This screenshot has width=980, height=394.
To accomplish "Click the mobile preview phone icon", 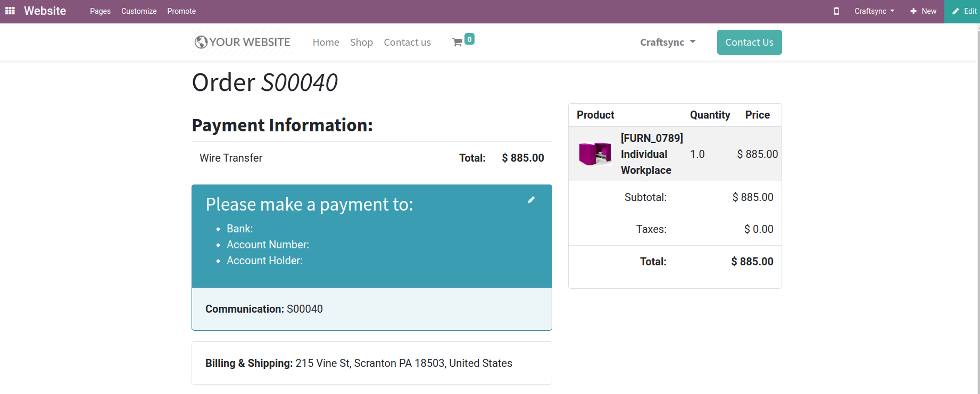I will tap(836, 11).
